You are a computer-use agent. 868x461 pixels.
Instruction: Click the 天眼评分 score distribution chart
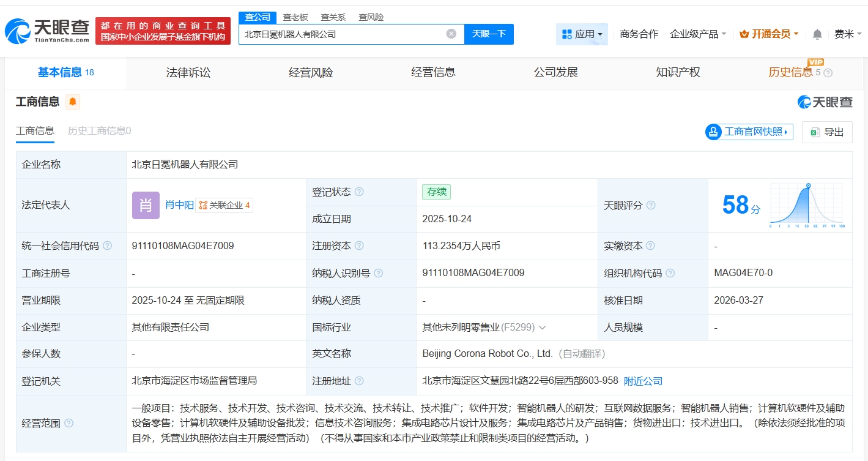(807, 205)
